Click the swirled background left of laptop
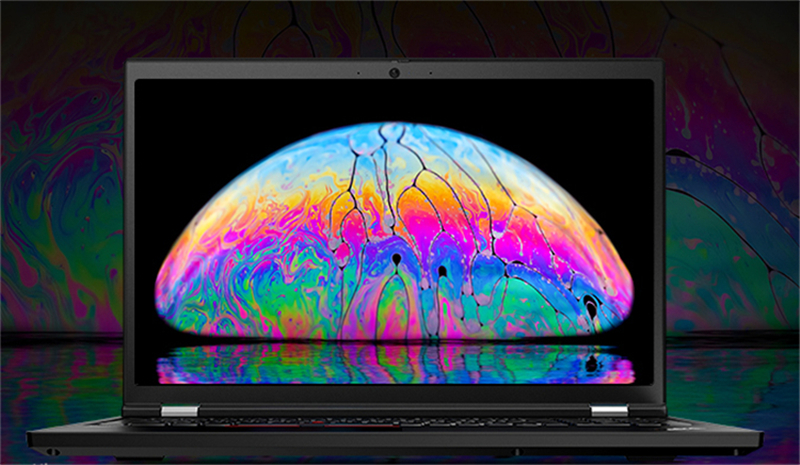800x465 pixels. (x=60, y=200)
